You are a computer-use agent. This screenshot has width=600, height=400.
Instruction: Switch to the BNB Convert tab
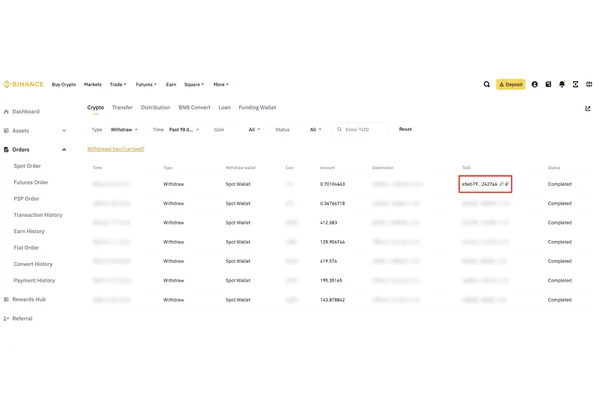pos(194,108)
